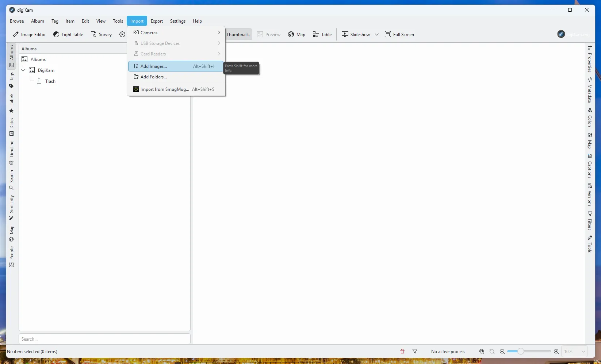Open the Metadata right sidebar tab
The width and height of the screenshot is (601, 364).
pos(590,90)
